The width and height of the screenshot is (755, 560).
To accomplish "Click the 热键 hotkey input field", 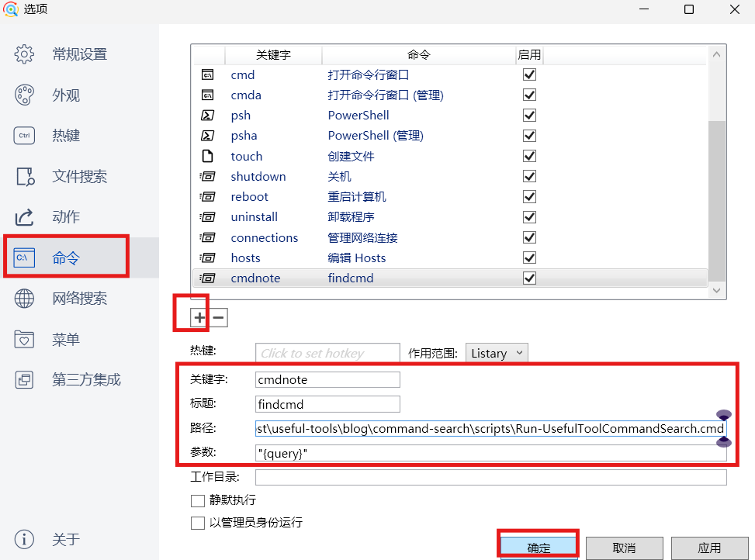I will (327, 353).
